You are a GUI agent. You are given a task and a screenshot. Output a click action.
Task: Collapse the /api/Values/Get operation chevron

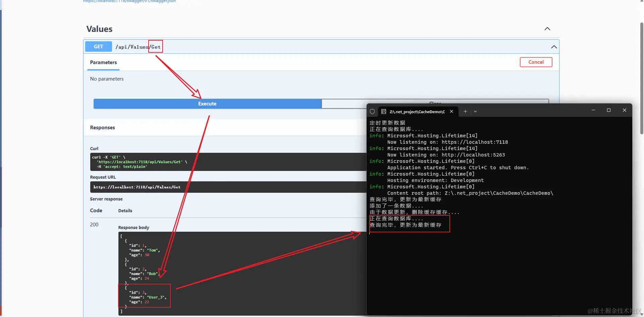[x=554, y=47]
